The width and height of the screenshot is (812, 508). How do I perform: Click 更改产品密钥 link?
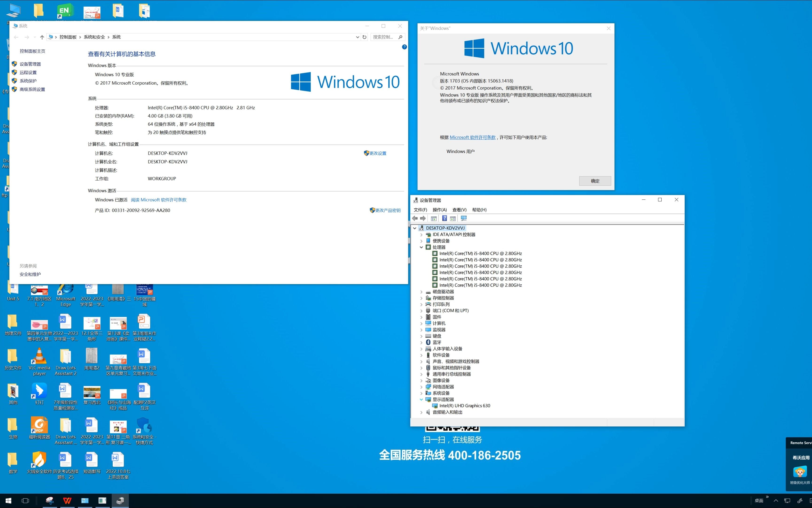point(388,210)
